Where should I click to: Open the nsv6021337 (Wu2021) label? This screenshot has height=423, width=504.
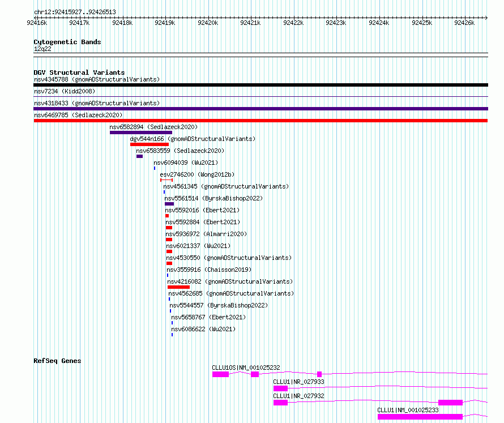(x=198, y=246)
